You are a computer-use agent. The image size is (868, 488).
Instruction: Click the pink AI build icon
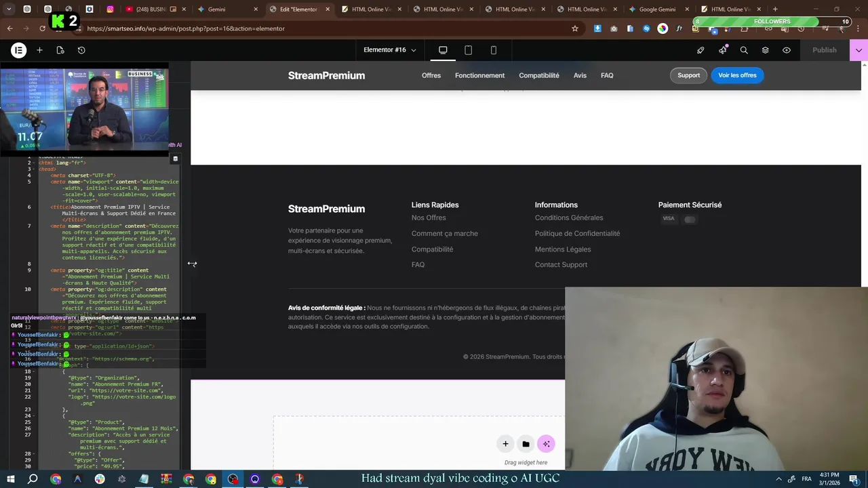tap(547, 444)
